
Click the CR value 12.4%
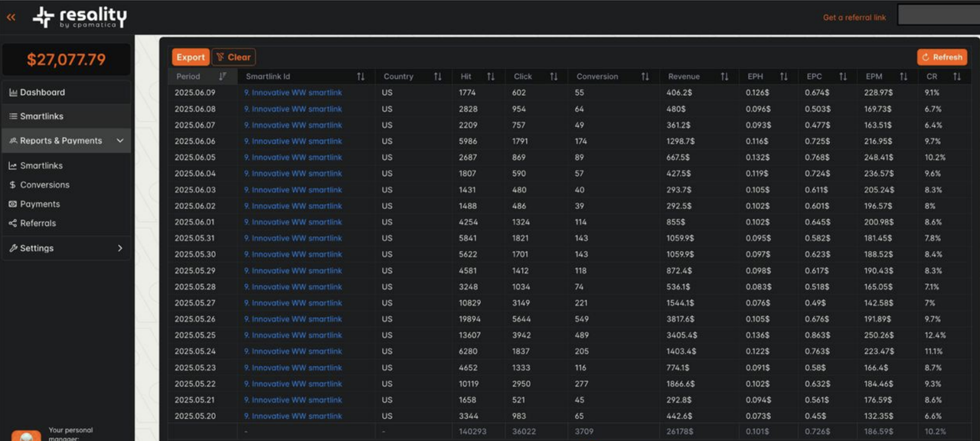(936, 335)
